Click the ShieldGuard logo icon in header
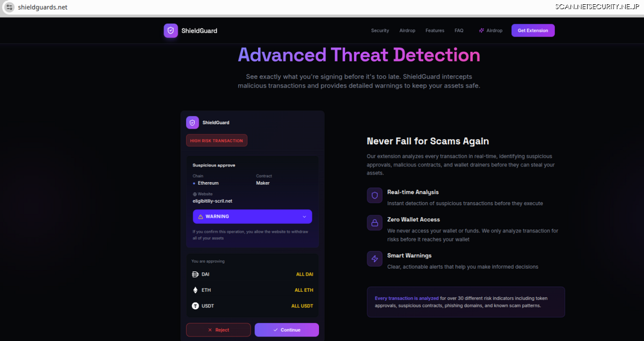This screenshot has height=341, width=644. tap(171, 31)
